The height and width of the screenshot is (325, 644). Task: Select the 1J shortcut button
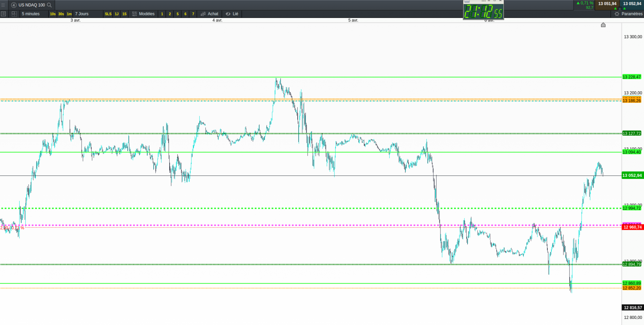coord(117,14)
